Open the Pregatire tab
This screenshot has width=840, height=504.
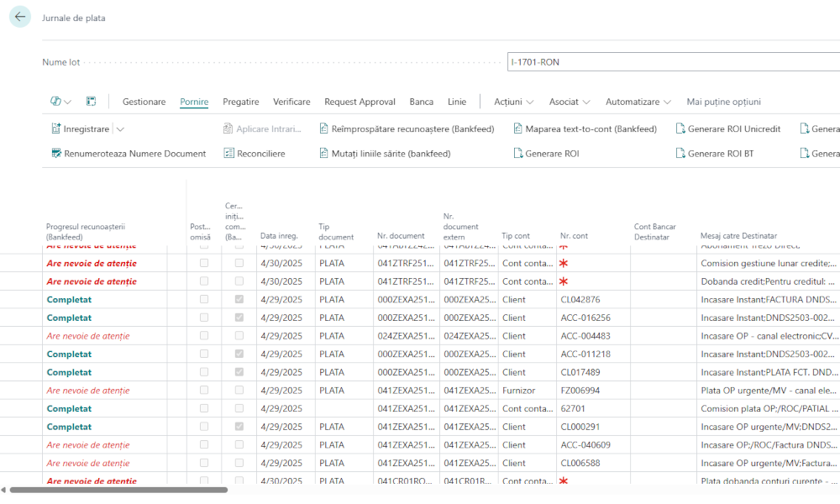240,102
